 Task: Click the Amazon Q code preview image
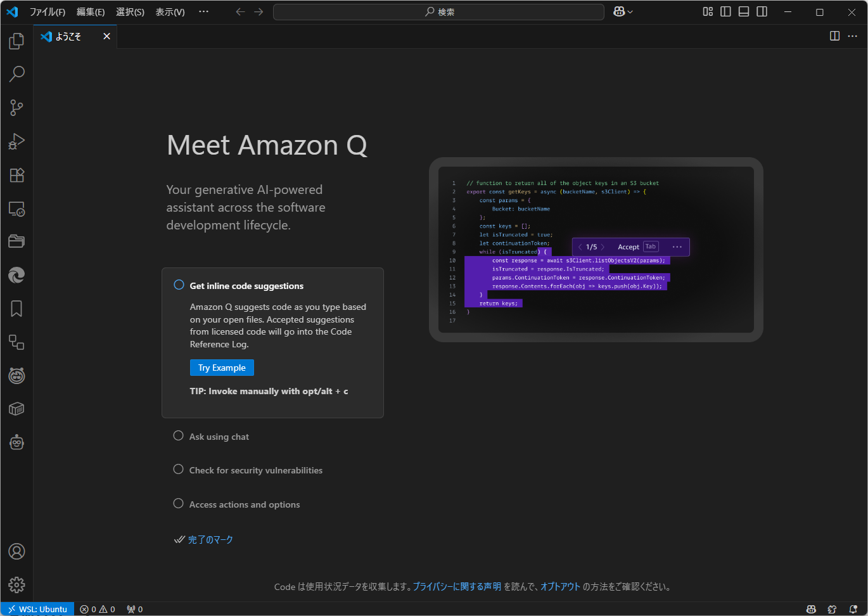tap(596, 250)
